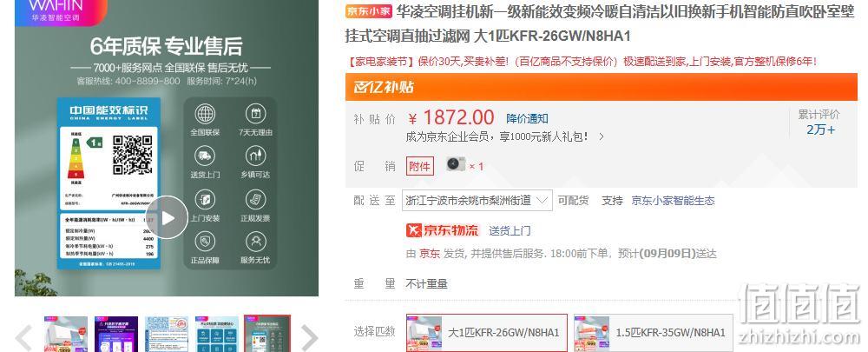This screenshot has width=868, height=352.
Task: Click the 可配货 stock status
Action: click(573, 201)
